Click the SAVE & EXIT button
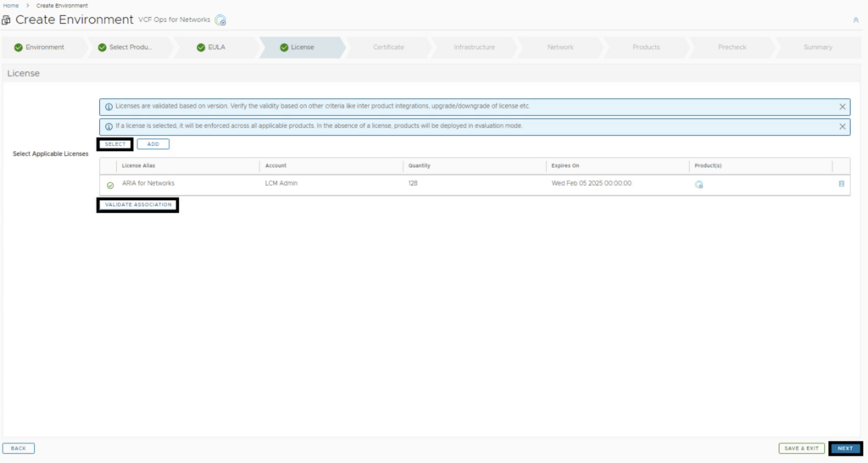 point(801,448)
